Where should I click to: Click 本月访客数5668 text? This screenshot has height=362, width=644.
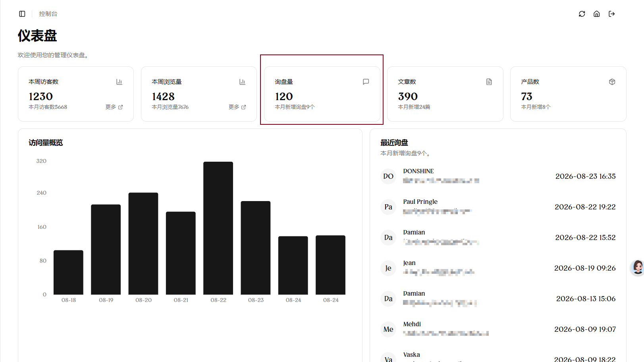click(48, 107)
